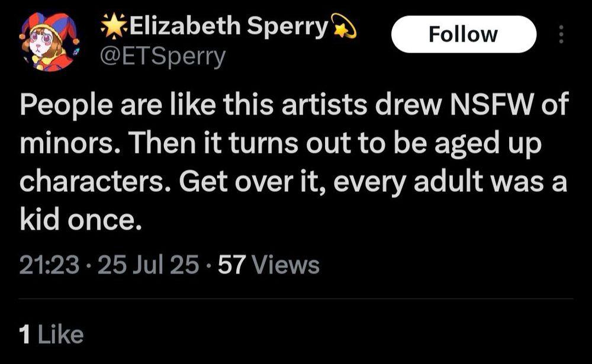
Task: Click the 21:23 post time
Action: [x=49, y=265]
